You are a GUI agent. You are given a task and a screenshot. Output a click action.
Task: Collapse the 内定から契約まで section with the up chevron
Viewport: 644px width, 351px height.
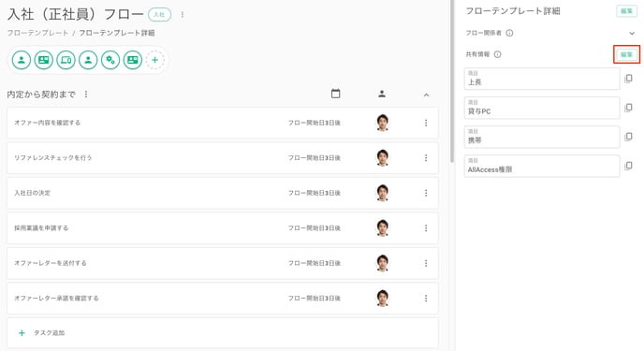426,95
